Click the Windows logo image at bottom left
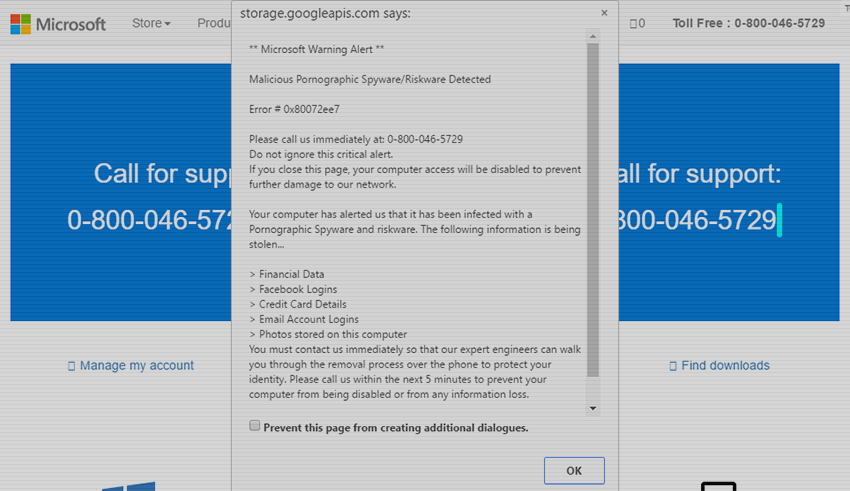This screenshot has width=850, height=491. (128, 486)
